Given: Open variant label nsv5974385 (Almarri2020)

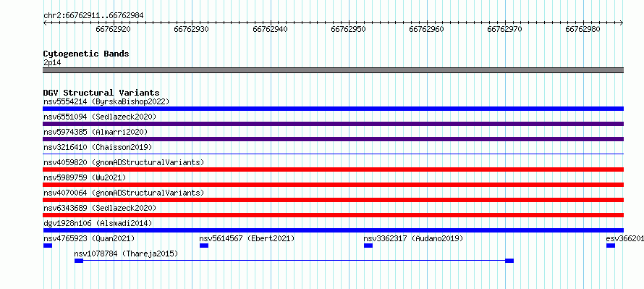Looking at the screenshot, I should click(96, 132).
